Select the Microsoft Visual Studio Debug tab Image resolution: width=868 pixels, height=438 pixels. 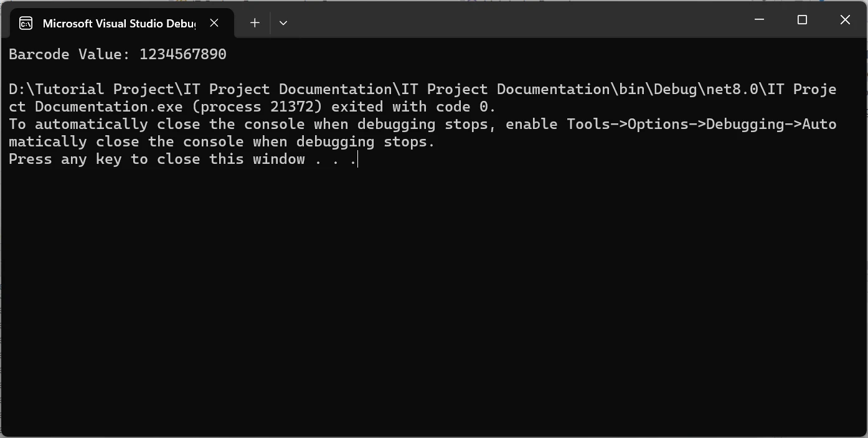[x=118, y=24]
